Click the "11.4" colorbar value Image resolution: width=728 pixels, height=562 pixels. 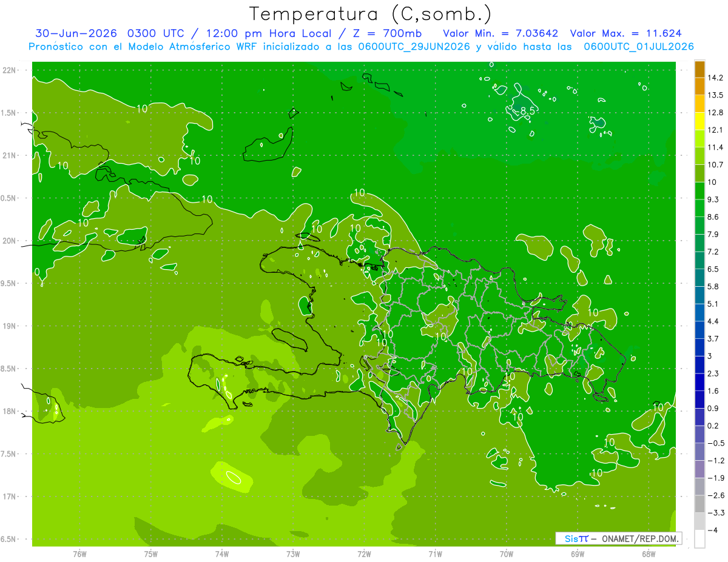click(715, 147)
